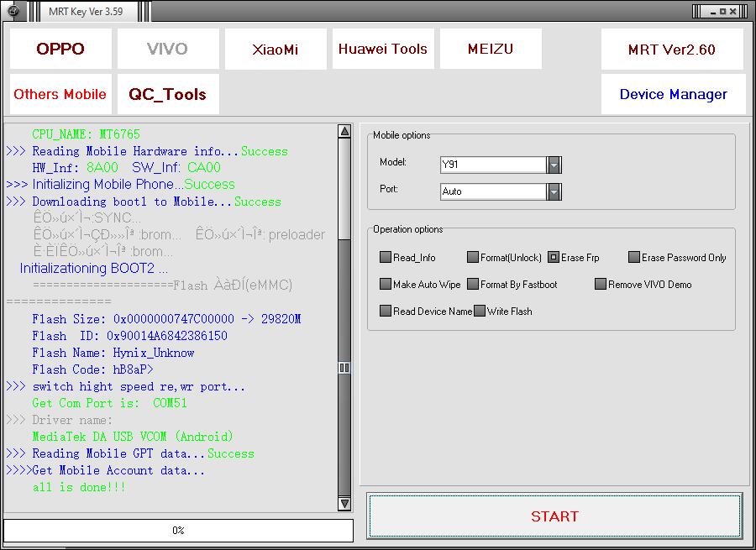Open the VIVO tab
This screenshot has height=550, width=756.
(168, 49)
